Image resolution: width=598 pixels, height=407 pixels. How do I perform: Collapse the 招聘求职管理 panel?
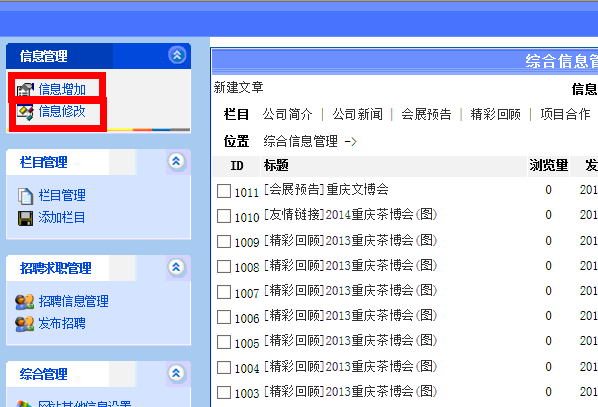point(176,267)
